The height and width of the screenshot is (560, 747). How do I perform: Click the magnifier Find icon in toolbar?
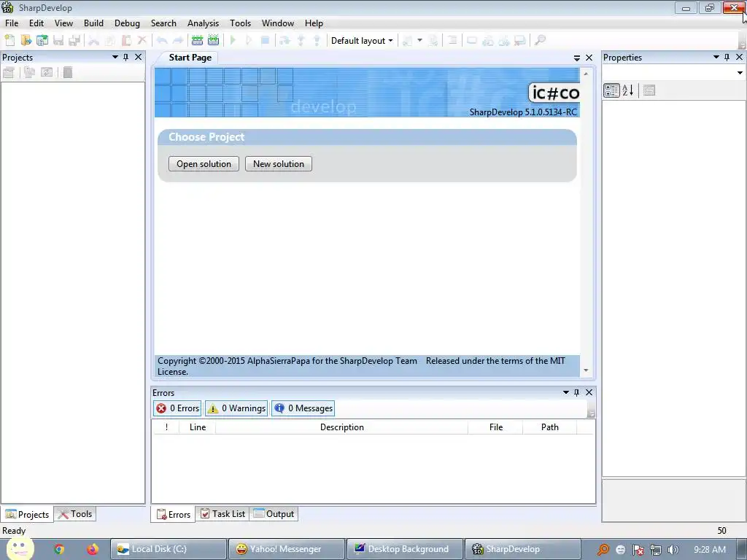pos(540,41)
